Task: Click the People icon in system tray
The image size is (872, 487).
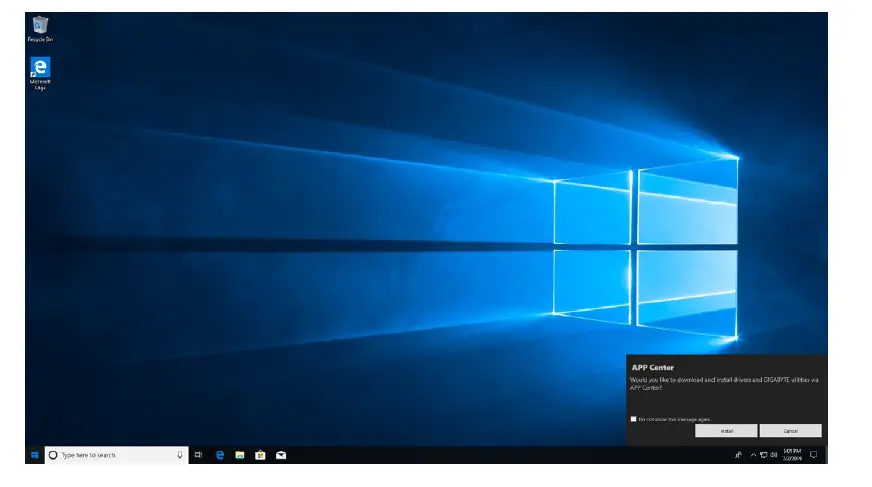Action: coord(739,455)
